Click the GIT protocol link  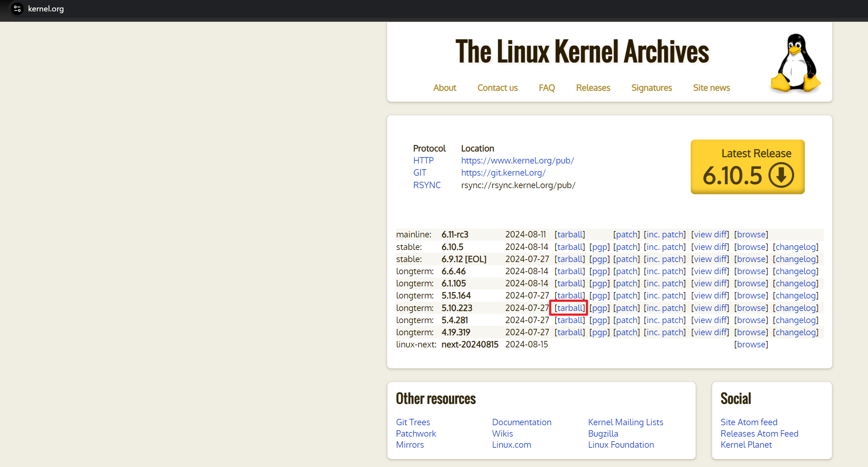pos(420,173)
